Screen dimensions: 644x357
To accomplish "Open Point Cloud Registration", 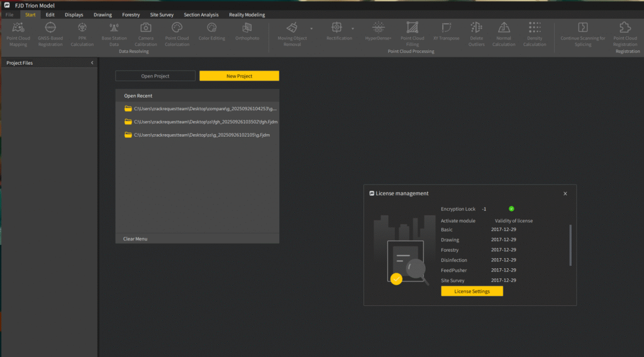I will [x=625, y=34].
